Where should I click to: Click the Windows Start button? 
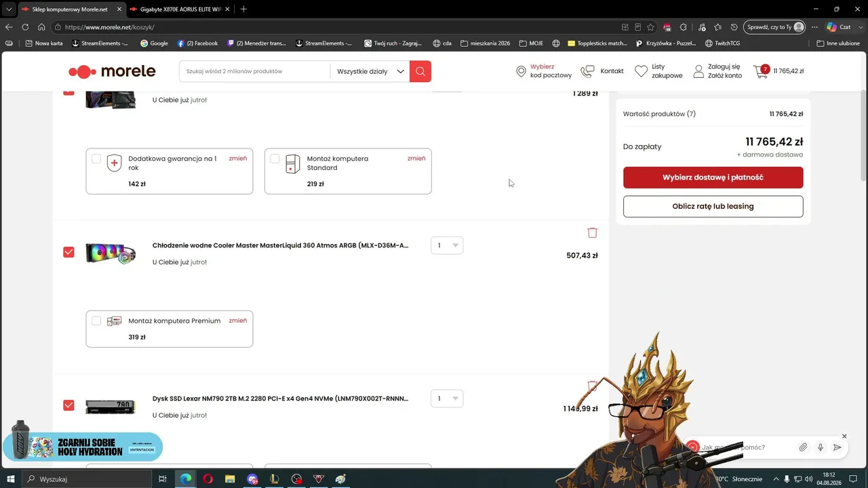click(x=11, y=479)
